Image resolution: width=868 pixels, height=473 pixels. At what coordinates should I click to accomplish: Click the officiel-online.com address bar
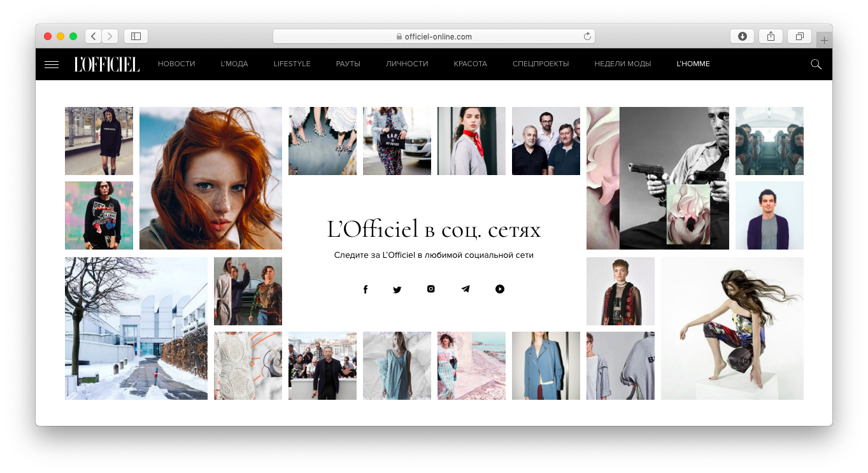pyautogui.click(x=434, y=36)
